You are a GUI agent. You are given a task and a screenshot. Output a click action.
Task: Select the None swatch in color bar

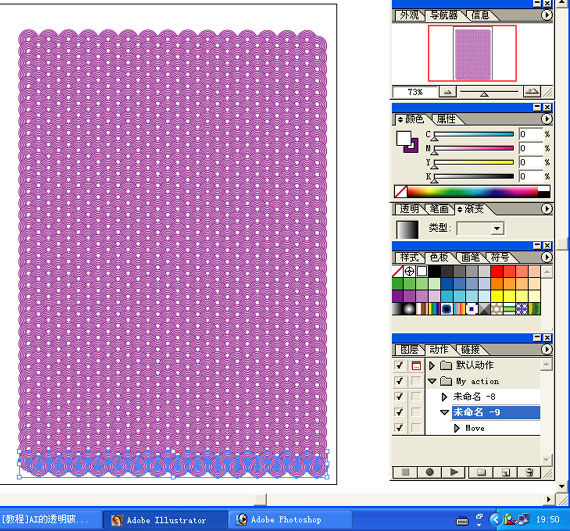point(401,192)
